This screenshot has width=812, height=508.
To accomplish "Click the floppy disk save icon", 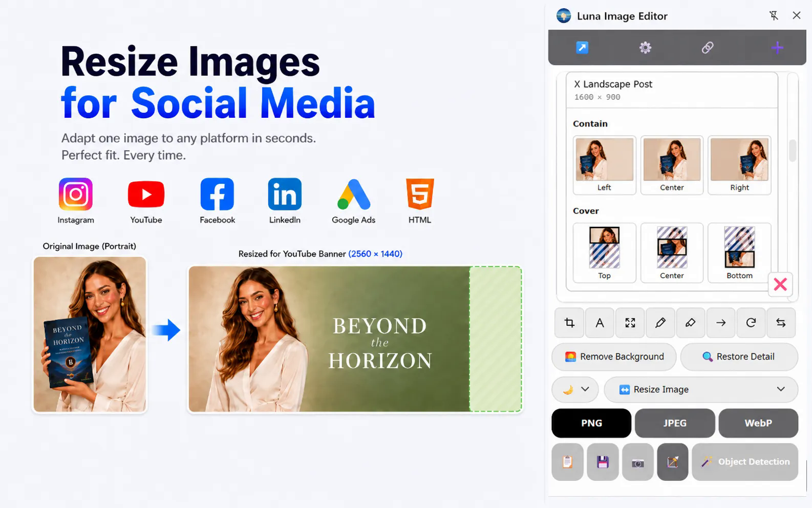I will click(x=603, y=462).
